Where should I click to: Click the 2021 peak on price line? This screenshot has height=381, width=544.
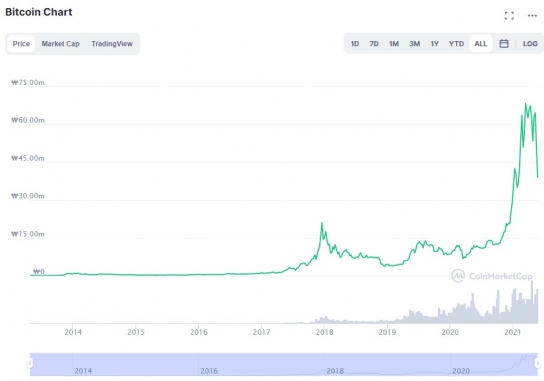coord(526,104)
